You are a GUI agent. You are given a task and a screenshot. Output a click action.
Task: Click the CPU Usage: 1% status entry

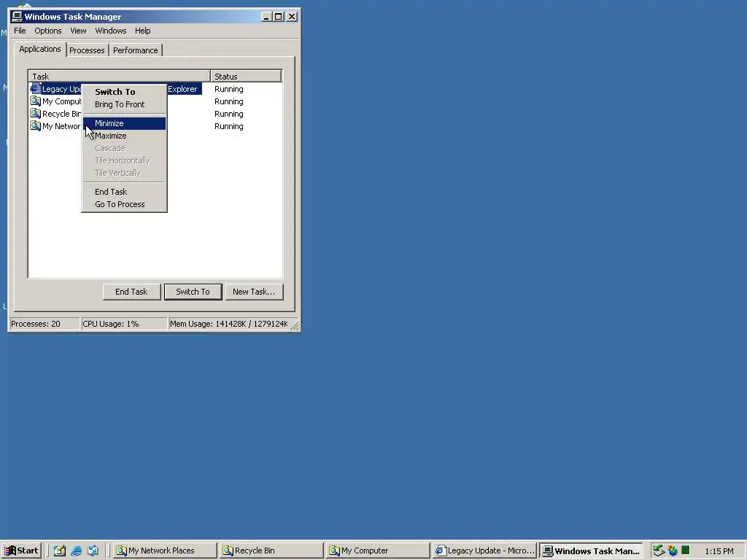pos(124,324)
